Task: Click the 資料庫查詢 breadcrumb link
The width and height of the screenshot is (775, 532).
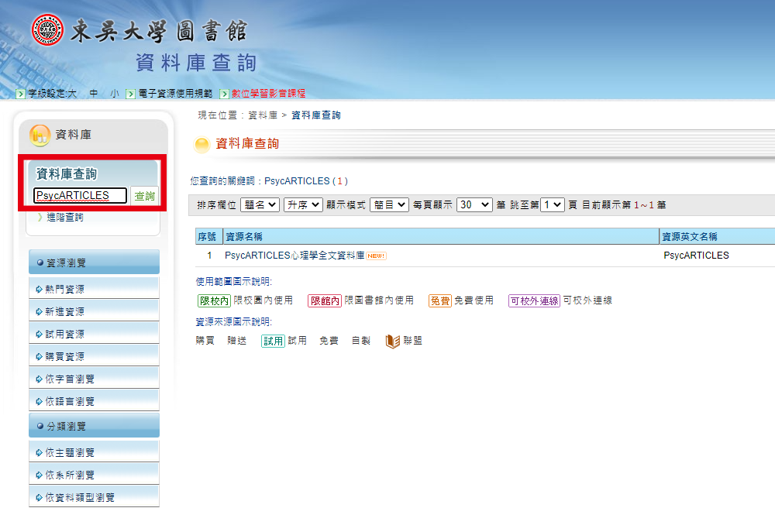Action: 316,115
